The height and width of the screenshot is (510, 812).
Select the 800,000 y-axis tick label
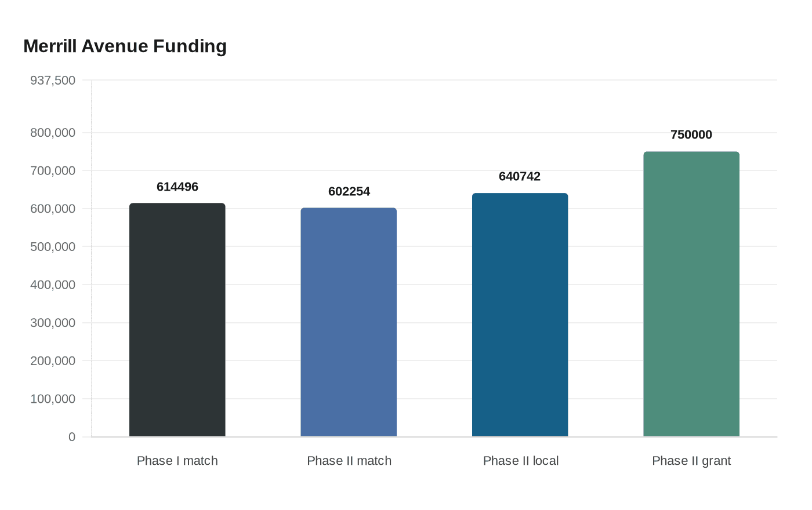(53, 133)
